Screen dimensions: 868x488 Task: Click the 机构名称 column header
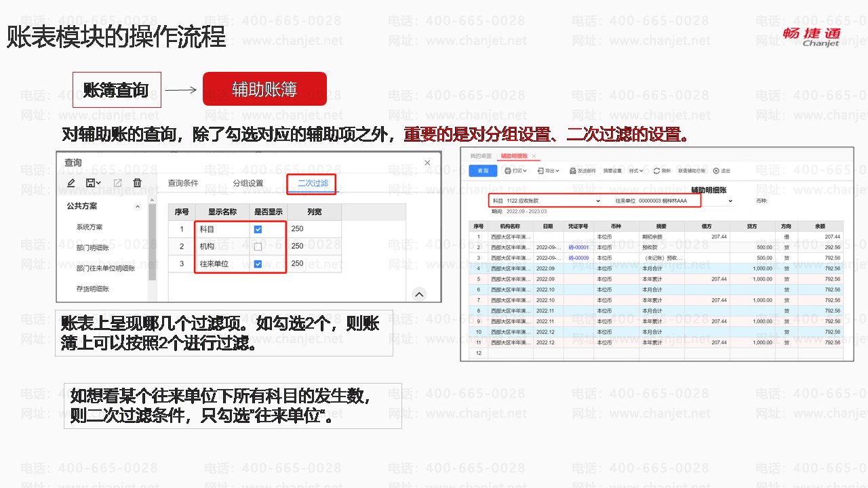tap(510, 226)
